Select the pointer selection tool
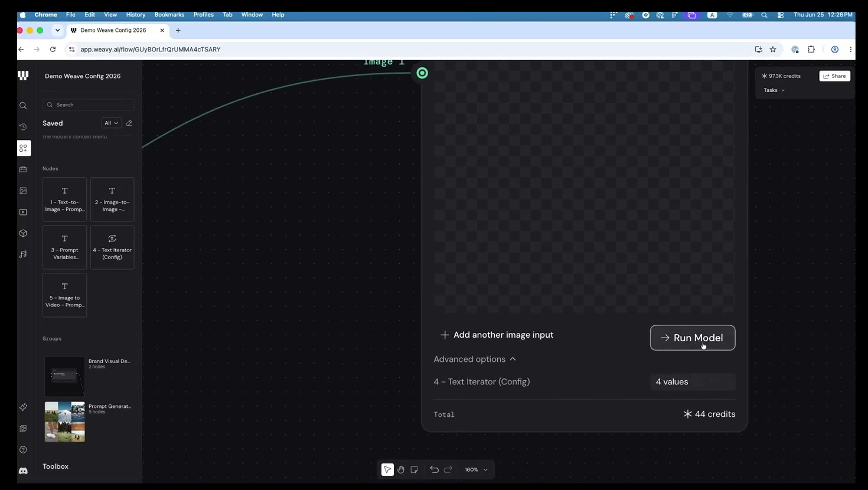 (x=387, y=469)
